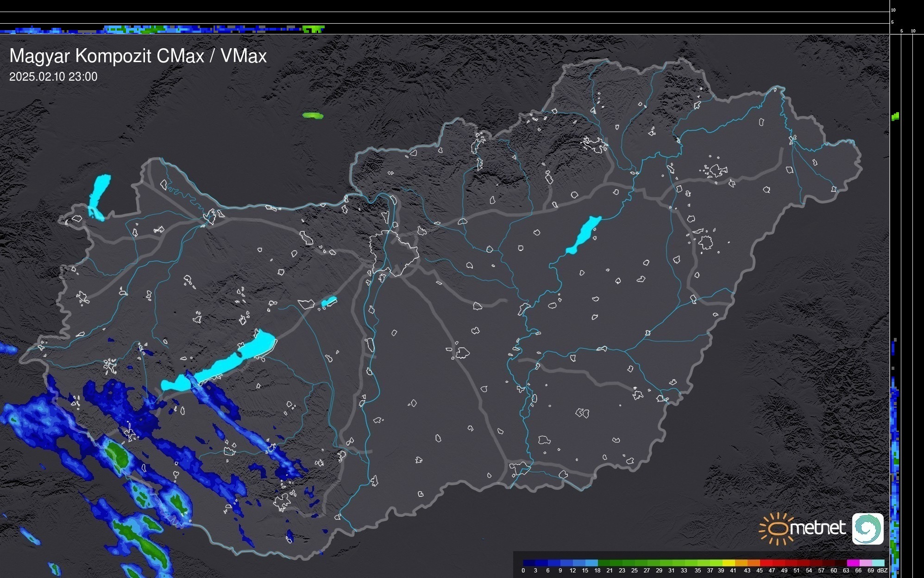Click the red 45 dBZ legend swatch
Viewport: 924px width, 578px height.
[x=766, y=563]
